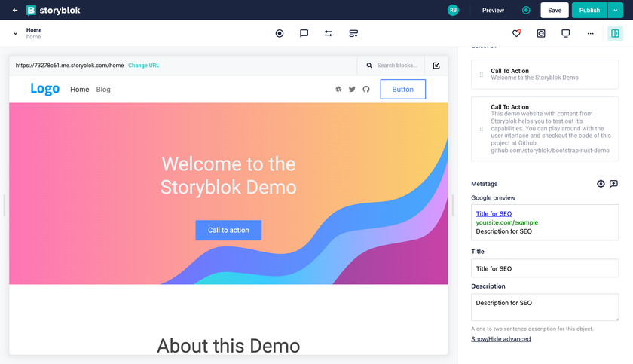633x364 pixels.
Task: Click the Preview button in top bar
Action: click(493, 10)
